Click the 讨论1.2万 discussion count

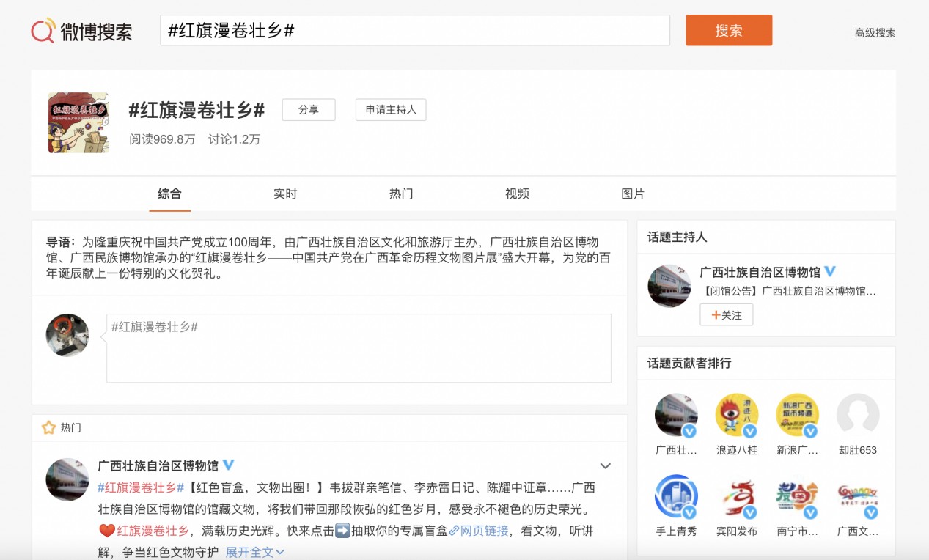click(x=234, y=139)
